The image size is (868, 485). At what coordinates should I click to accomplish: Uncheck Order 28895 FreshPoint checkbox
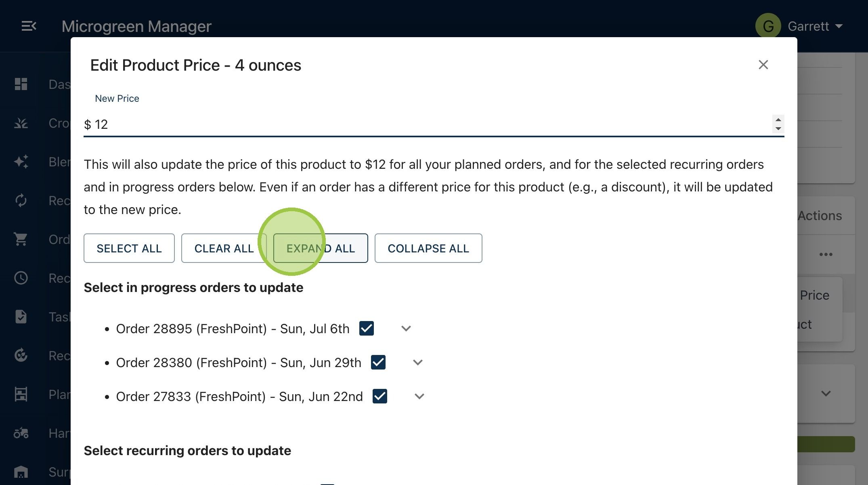click(x=367, y=328)
